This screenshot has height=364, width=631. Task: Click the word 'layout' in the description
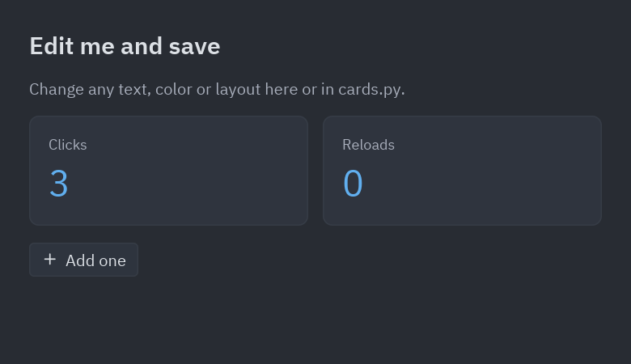click(x=238, y=89)
